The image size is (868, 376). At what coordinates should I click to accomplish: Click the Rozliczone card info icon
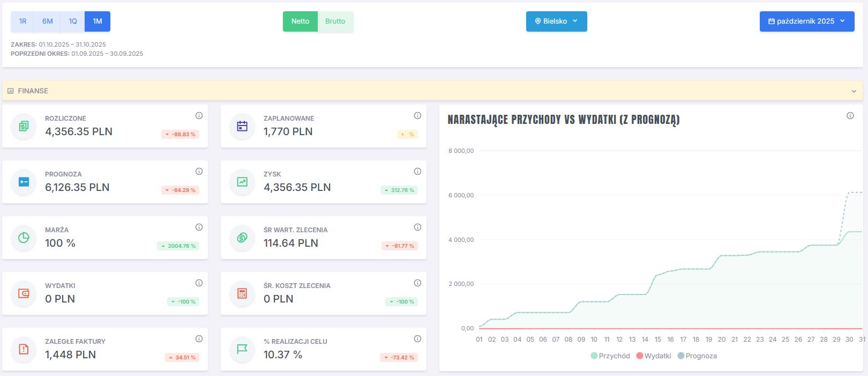tap(199, 116)
